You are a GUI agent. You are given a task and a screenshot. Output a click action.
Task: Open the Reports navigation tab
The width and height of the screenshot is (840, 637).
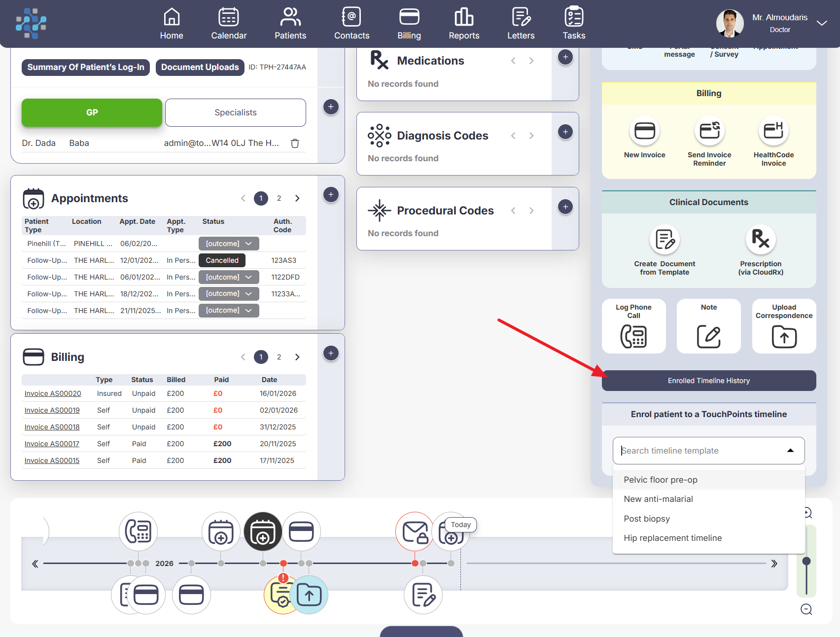(x=463, y=24)
